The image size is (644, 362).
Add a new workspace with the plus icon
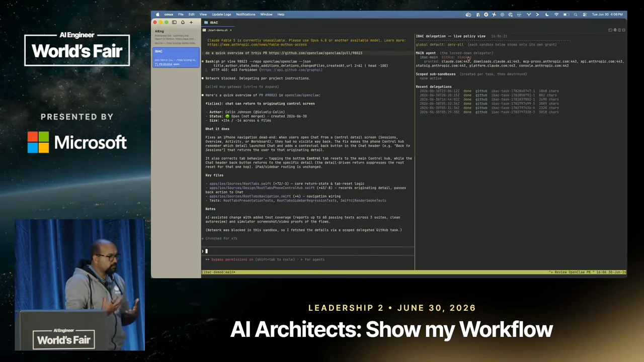(191, 22)
